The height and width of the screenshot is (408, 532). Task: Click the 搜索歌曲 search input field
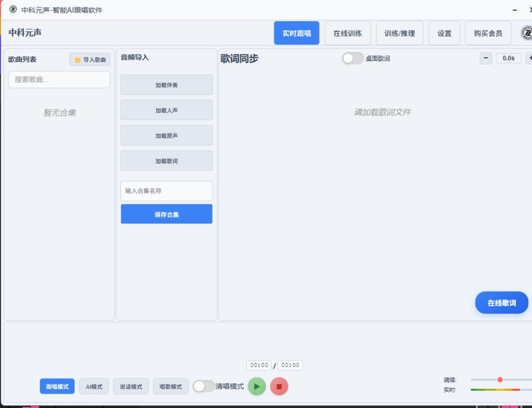click(59, 80)
